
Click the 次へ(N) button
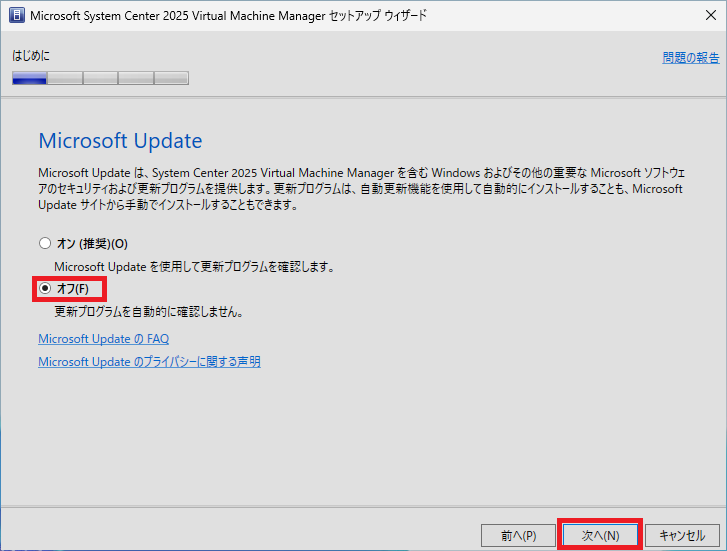(x=600, y=536)
